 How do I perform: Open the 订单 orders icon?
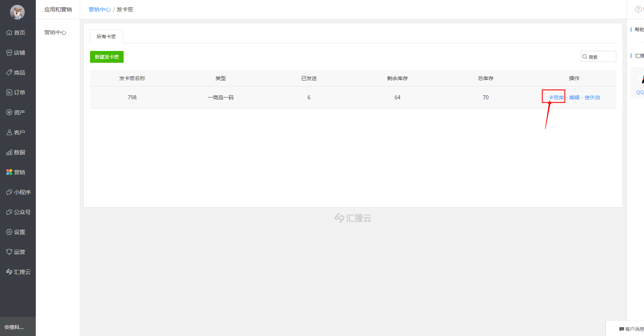9,93
